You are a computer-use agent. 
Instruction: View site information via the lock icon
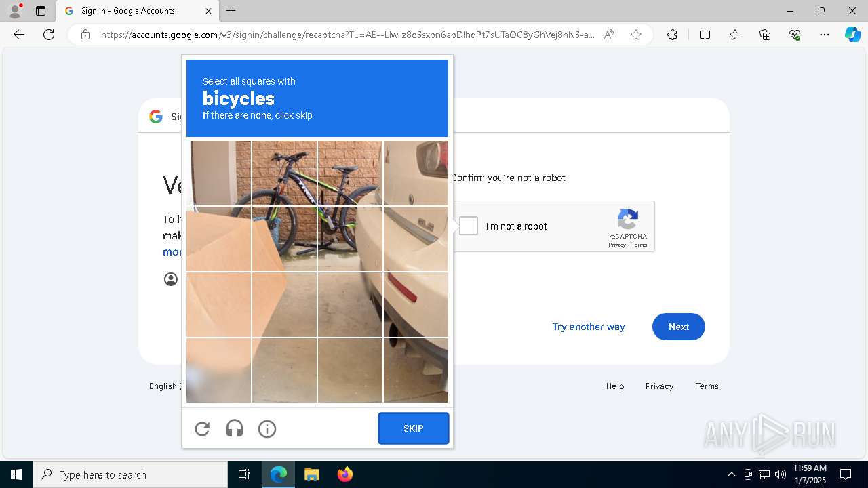click(x=85, y=35)
